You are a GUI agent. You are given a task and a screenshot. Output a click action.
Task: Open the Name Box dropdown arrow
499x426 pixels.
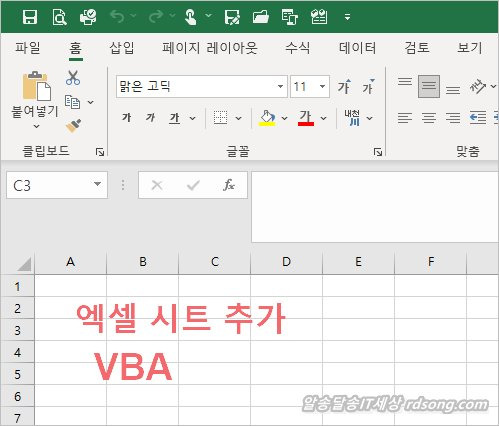pos(97,184)
